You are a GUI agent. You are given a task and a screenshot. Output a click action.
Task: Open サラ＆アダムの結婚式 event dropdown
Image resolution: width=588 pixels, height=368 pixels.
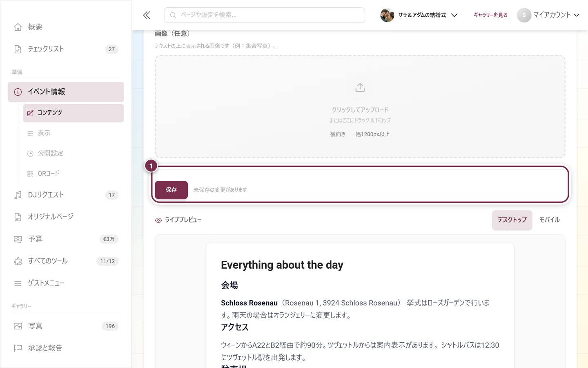click(419, 15)
